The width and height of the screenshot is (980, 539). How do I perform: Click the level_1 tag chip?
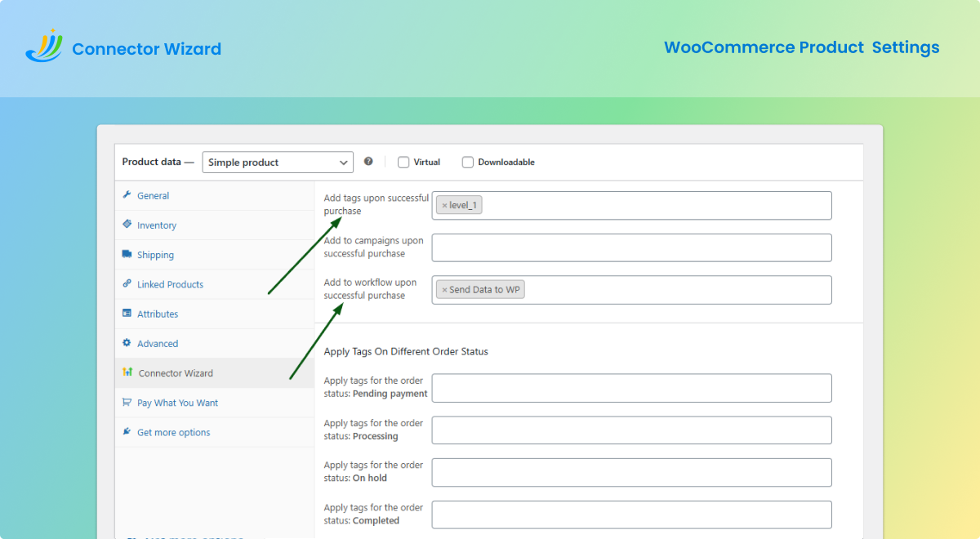459,206
